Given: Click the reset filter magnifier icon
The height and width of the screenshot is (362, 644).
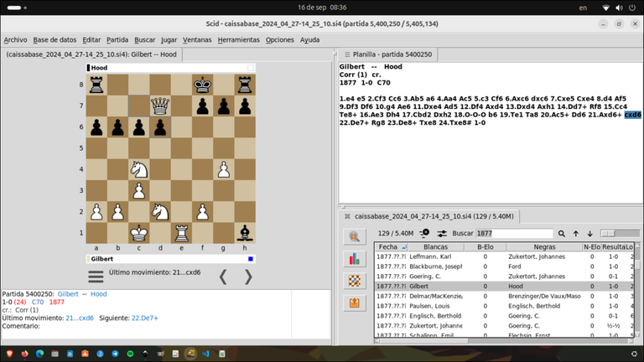Looking at the screenshot, I should (355, 237).
